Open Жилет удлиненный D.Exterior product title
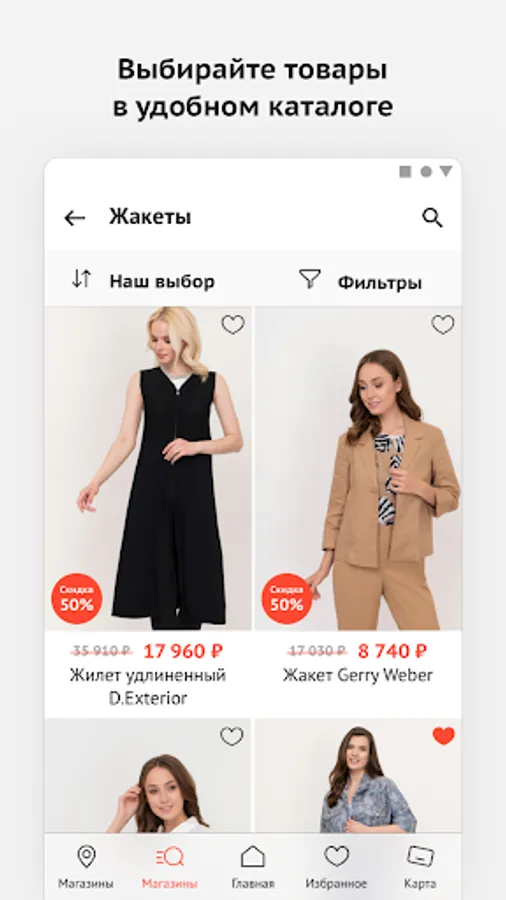This screenshot has width=506, height=900. coord(148,686)
